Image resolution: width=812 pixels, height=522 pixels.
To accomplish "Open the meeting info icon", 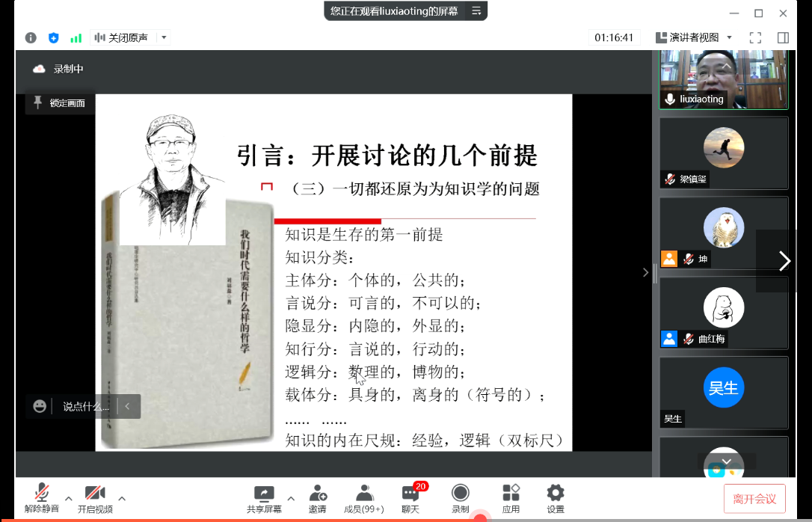I will tap(31, 37).
